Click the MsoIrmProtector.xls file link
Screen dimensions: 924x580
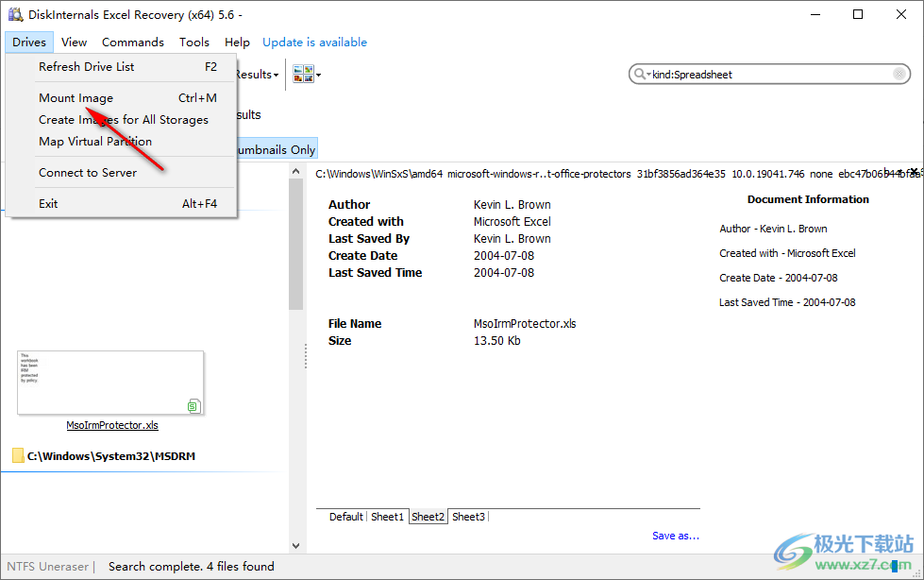112,425
